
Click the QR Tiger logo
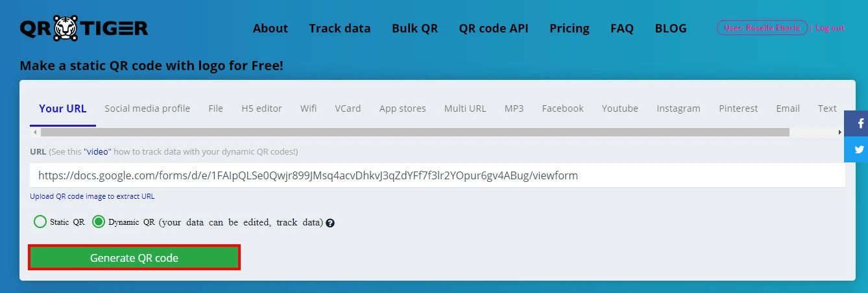click(x=84, y=28)
